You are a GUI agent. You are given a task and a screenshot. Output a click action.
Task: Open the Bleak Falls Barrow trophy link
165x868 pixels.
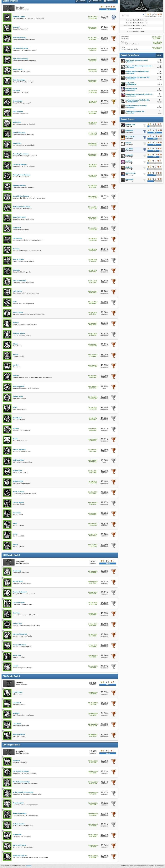tap(19, 38)
